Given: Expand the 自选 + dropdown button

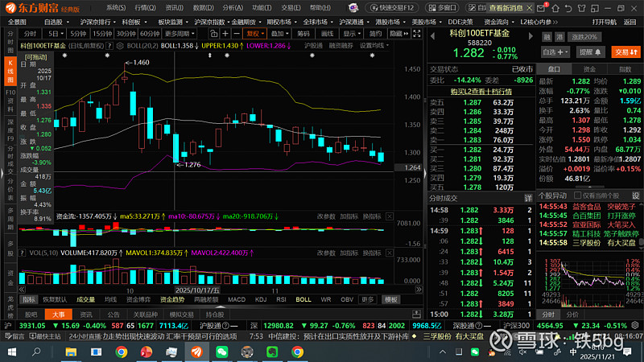Looking at the screenshot, I should (555, 52).
